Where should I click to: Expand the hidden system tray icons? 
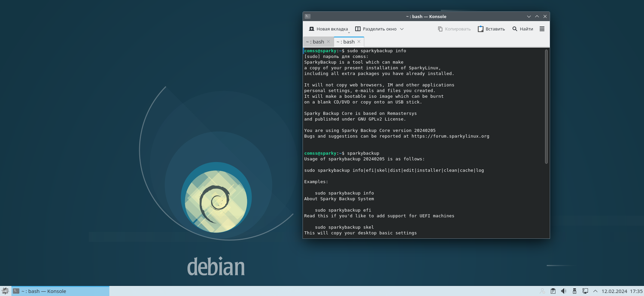click(595, 291)
